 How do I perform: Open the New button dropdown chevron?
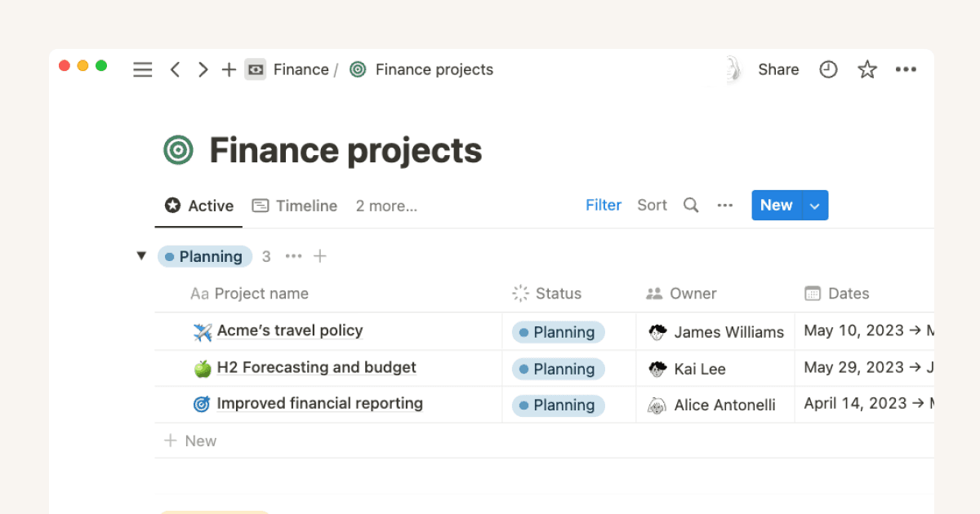pyautogui.click(x=814, y=205)
